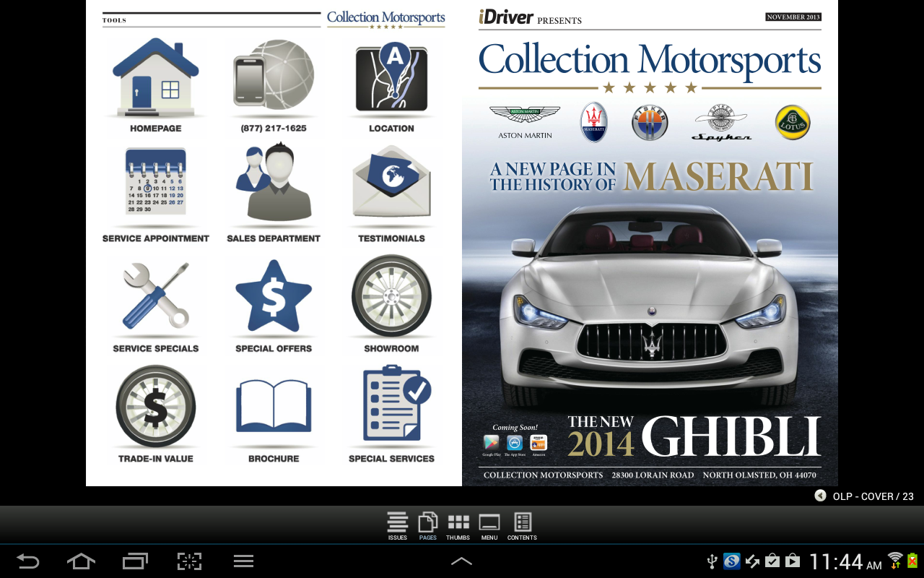Image resolution: width=924 pixels, height=578 pixels.
Task: Click the SERVICE APPOINTMENT label
Action: pos(156,238)
